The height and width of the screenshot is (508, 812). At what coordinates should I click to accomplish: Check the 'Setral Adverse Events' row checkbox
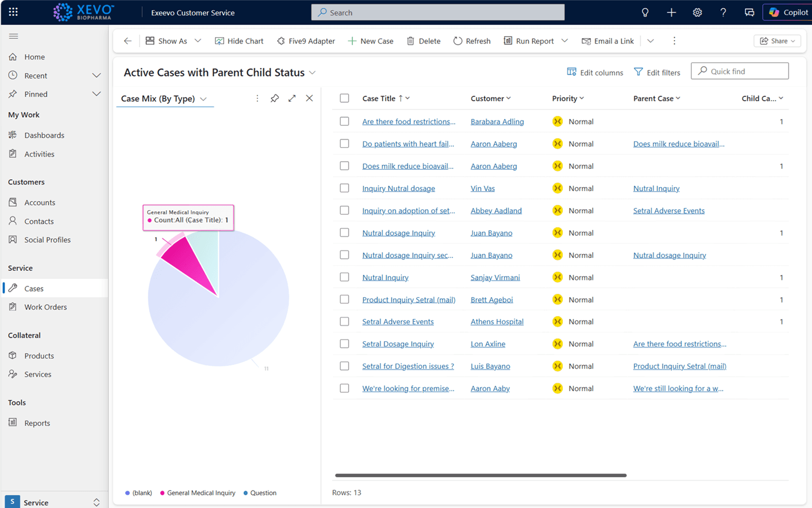(345, 322)
